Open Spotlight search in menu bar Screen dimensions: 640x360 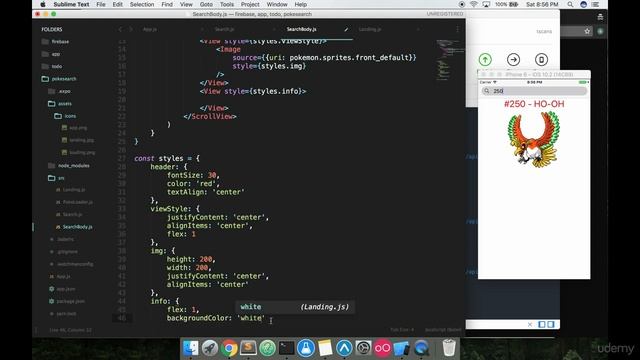[570, 4]
